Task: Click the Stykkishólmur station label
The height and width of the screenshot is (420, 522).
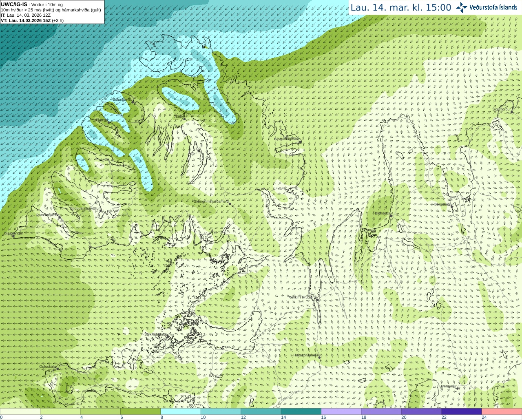Action: pyautogui.click(x=156, y=334)
